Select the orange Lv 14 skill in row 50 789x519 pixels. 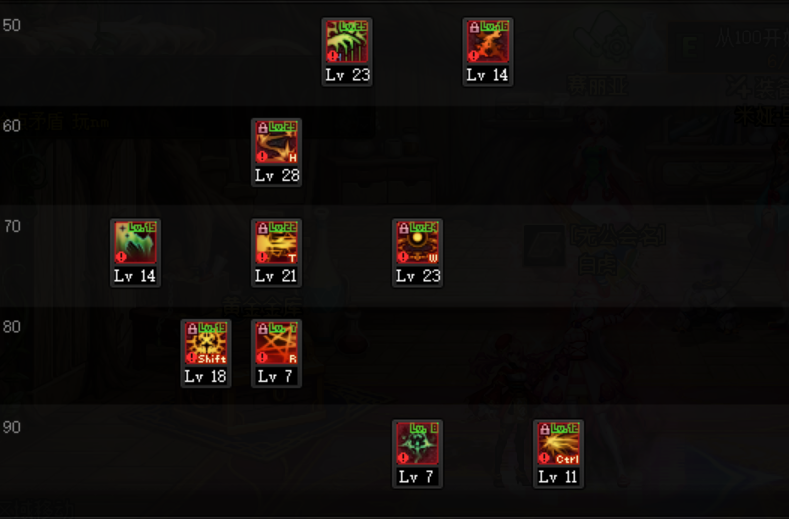[488, 41]
